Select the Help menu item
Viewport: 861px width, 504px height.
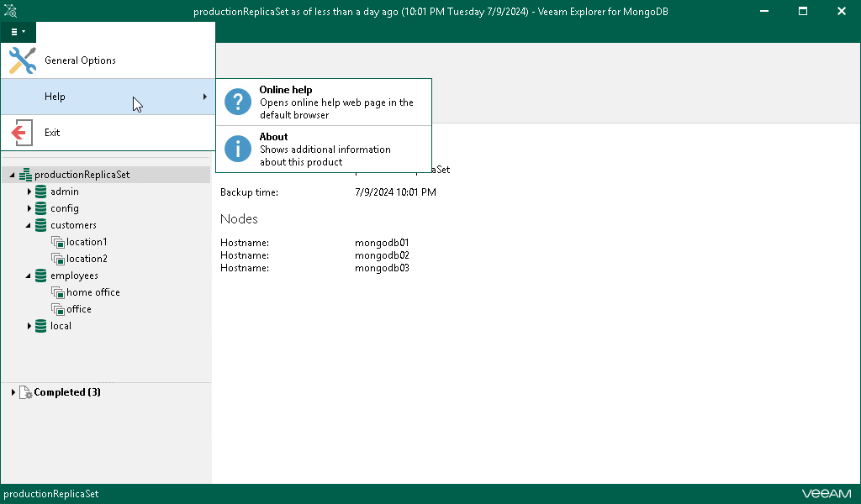click(108, 97)
